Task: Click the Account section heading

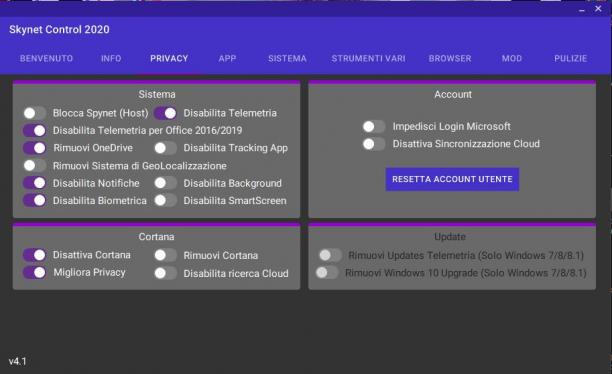Action: (453, 94)
